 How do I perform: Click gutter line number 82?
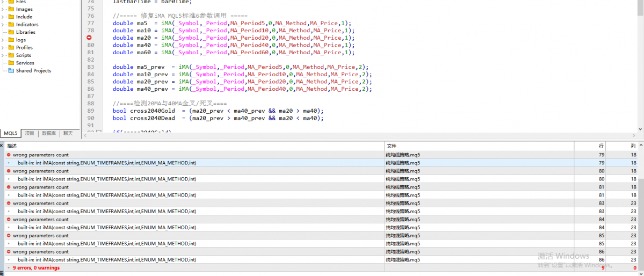coord(91,60)
